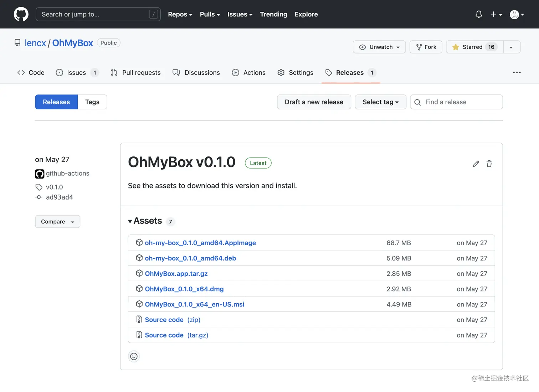Click the package icon beside OhMyBox.app.tar.gz
Image resolution: width=539 pixels, height=392 pixels.
pyautogui.click(x=139, y=273)
